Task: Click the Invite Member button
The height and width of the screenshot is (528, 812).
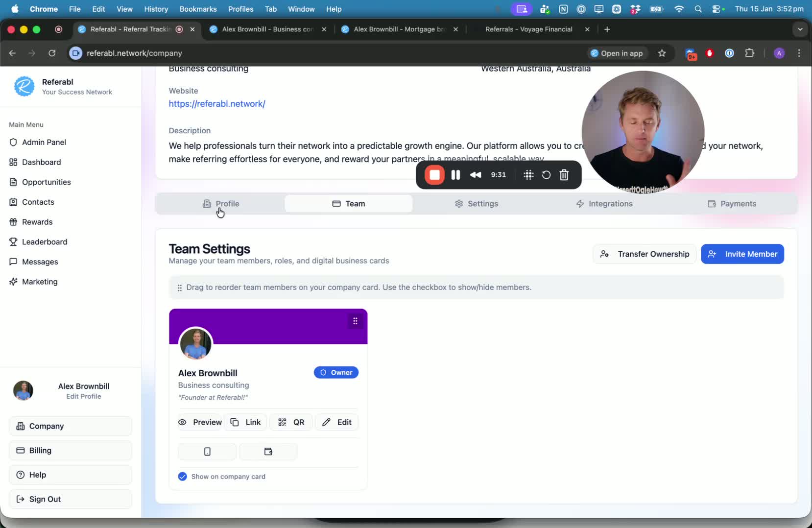Action: click(x=742, y=254)
